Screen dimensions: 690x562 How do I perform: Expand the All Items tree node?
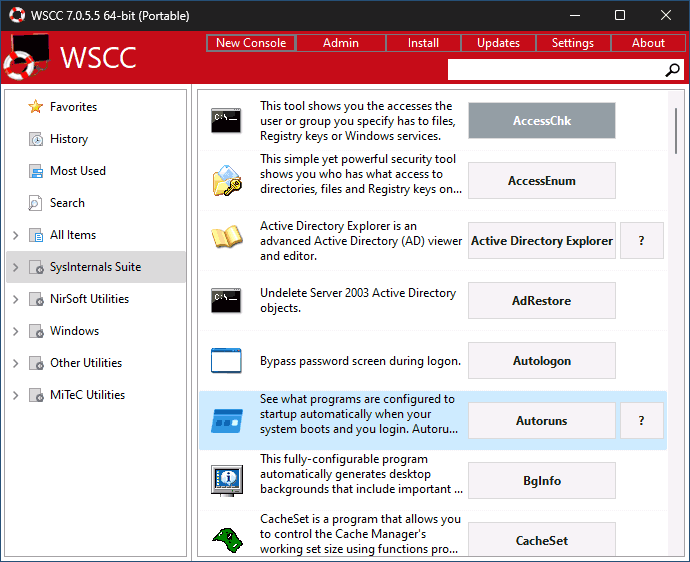click(x=15, y=235)
